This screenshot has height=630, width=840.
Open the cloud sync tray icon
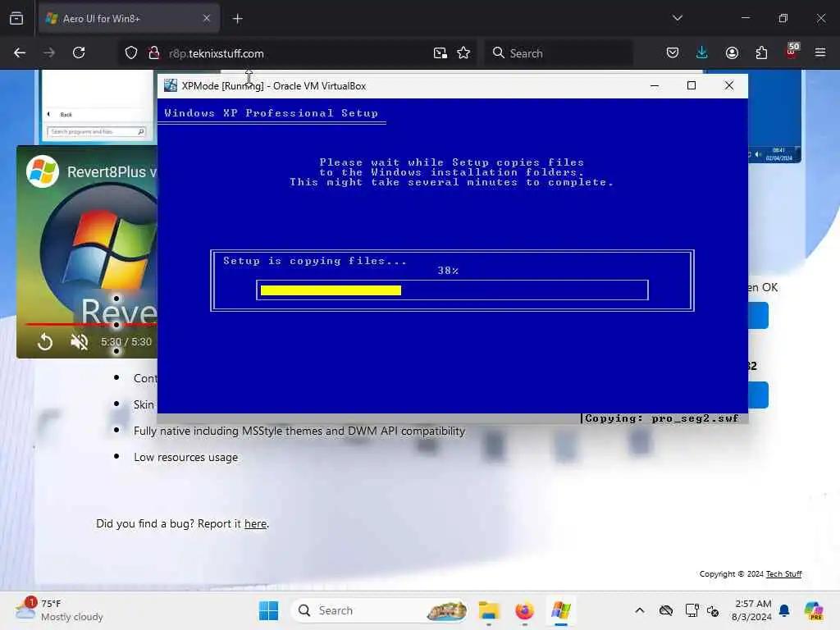(666, 610)
